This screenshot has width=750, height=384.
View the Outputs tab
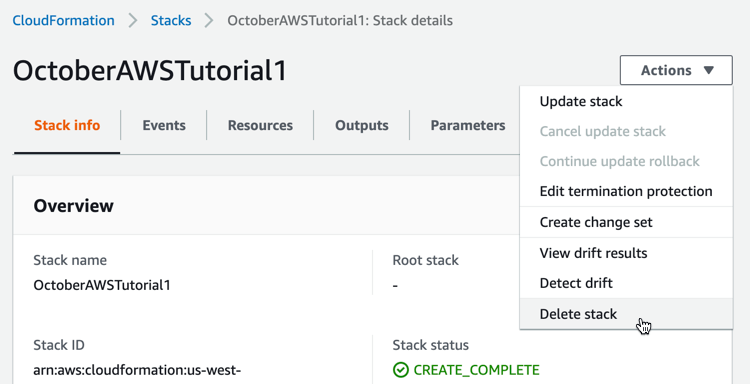(362, 125)
